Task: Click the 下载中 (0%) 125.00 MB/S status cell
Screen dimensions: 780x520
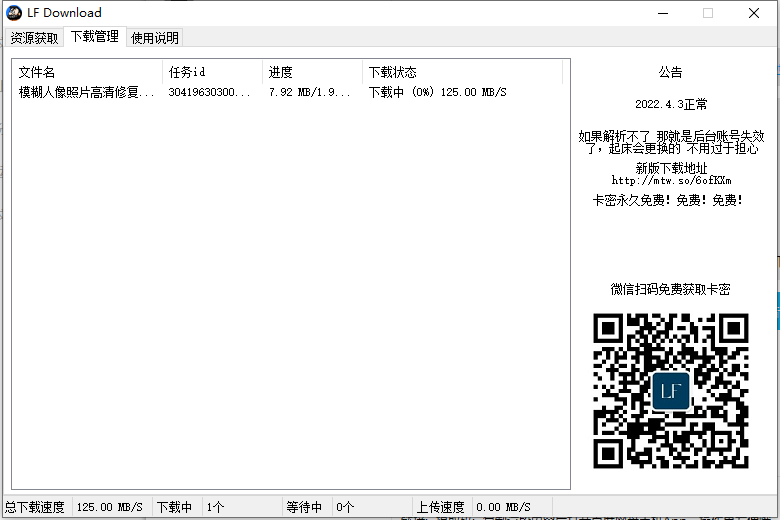Action: tap(438, 92)
